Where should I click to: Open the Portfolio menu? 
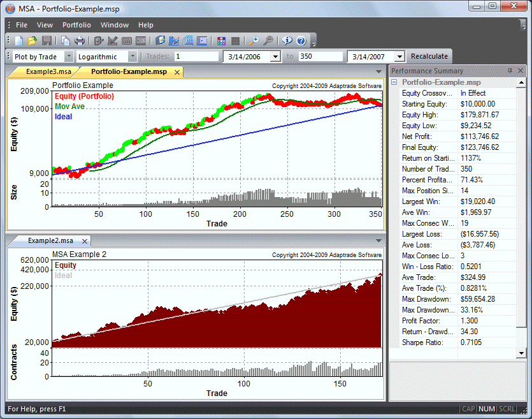[76, 25]
